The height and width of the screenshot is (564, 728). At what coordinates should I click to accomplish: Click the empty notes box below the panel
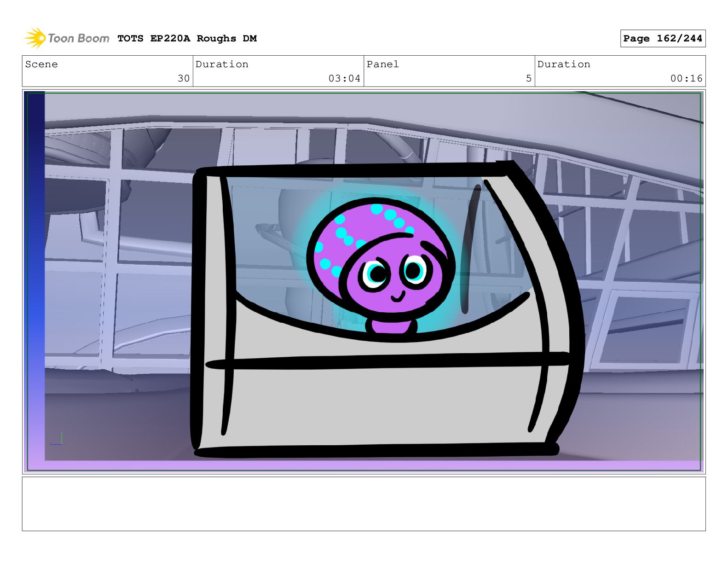click(x=364, y=504)
